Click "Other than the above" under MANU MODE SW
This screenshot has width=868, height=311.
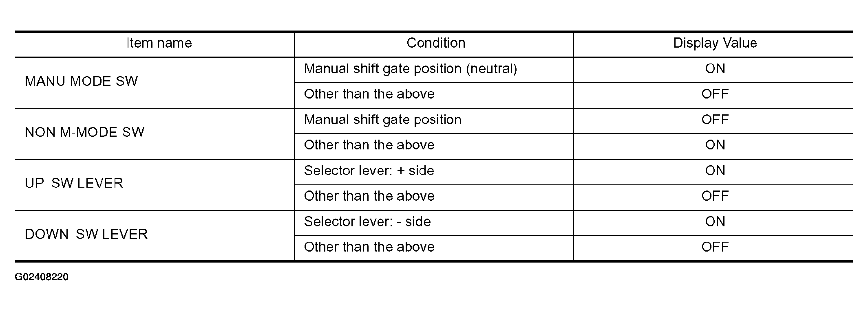tap(369, 94)
